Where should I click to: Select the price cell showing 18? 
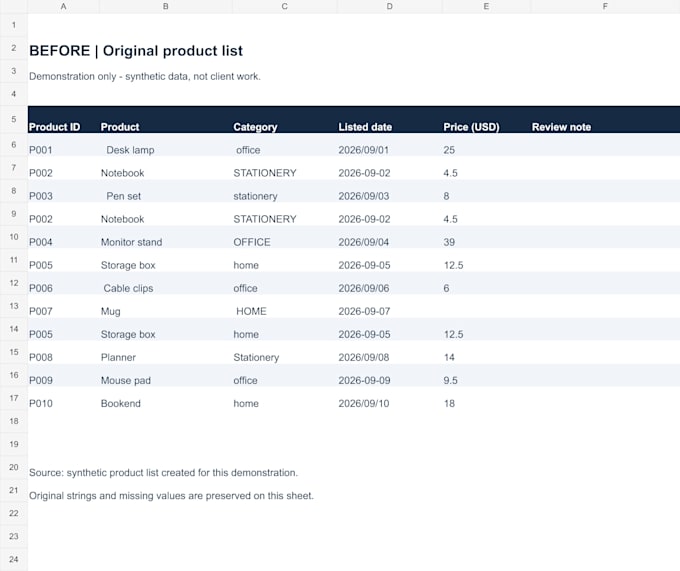(486, 398)
